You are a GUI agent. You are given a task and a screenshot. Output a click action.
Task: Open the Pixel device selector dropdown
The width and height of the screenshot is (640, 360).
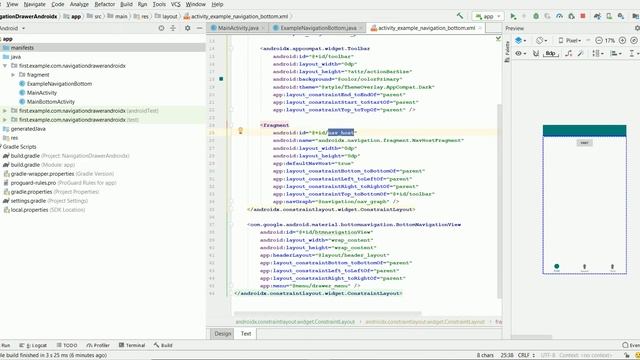[570, 40]
